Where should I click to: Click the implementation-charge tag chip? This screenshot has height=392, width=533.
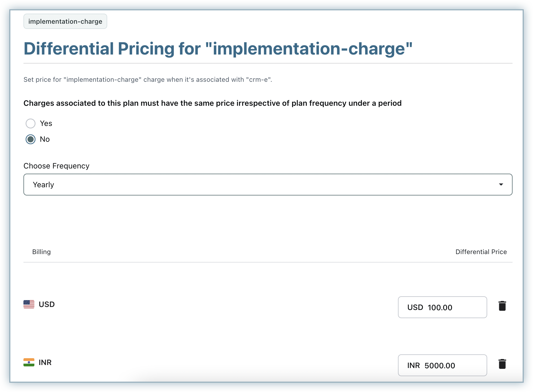(65, 22)
